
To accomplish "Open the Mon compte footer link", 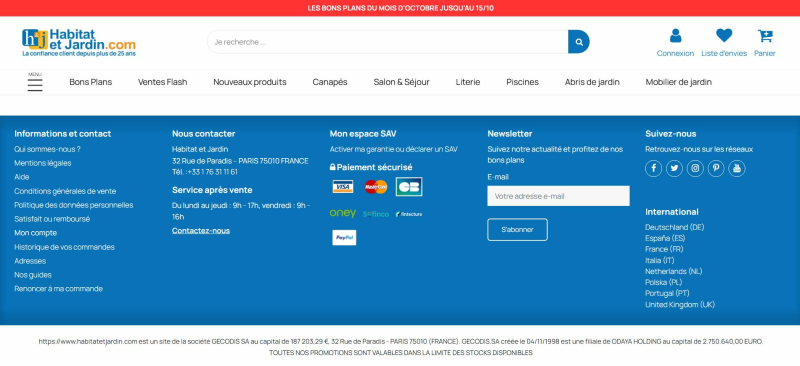I will click(x=36, y=233).
